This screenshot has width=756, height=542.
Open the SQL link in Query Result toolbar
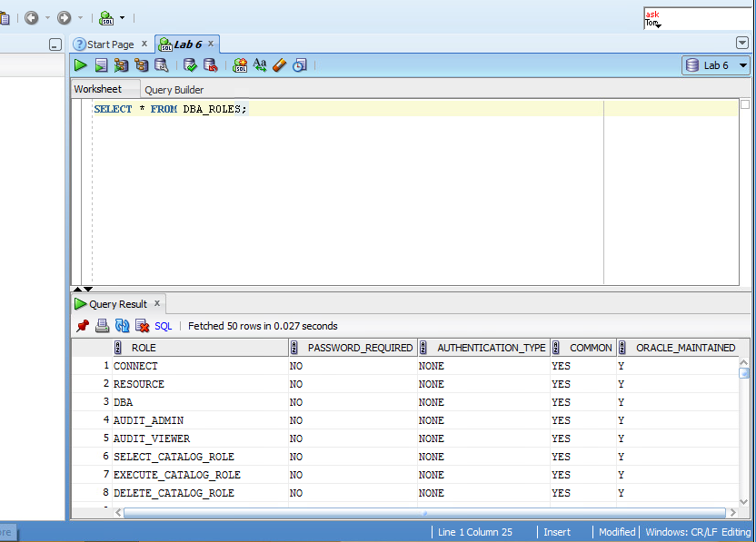(162, 325)
